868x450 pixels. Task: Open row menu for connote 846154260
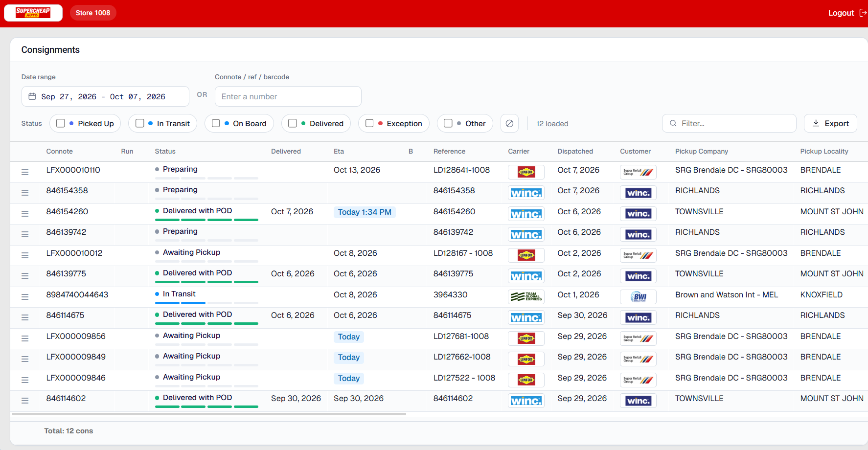pos(25,214)
